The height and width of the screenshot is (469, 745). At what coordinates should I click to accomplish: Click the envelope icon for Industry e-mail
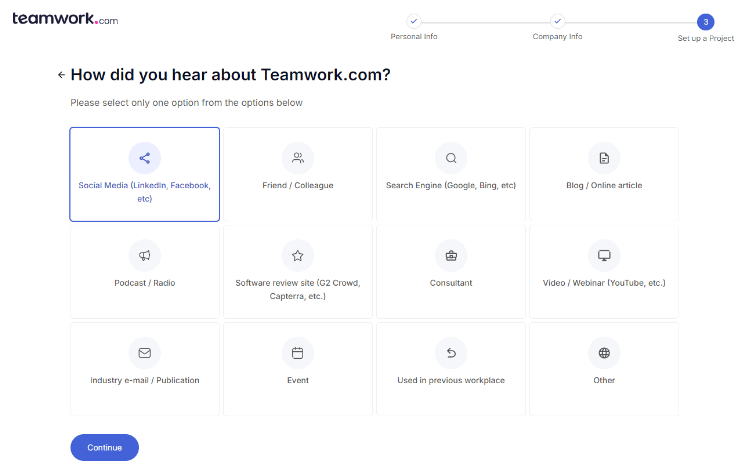[144, 353]
